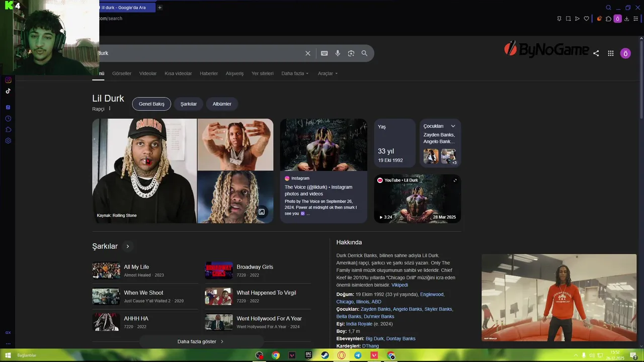Start voice search with the microphone icon

338,53
